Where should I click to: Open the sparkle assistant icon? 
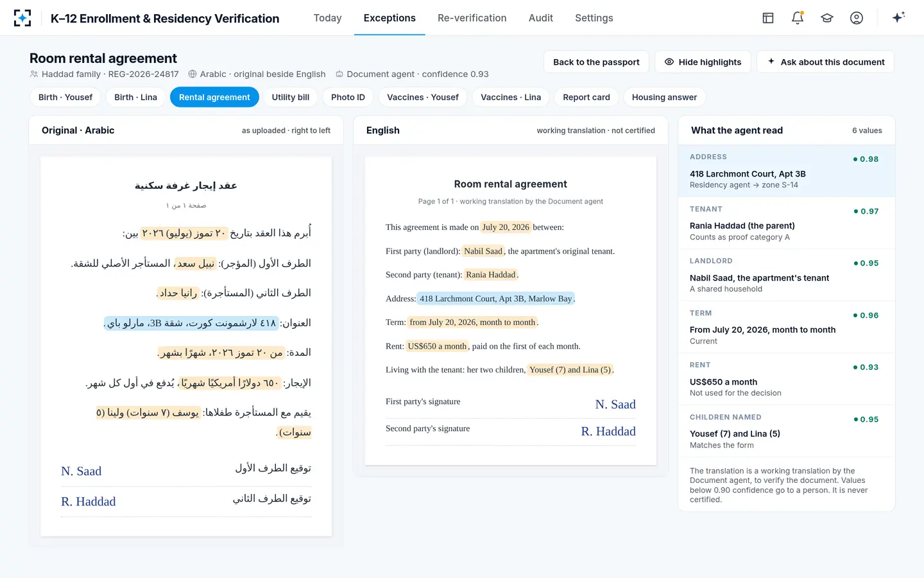pos(898,17)
